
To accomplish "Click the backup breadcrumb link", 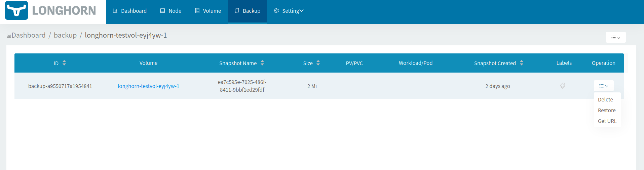I will (65, 35).
